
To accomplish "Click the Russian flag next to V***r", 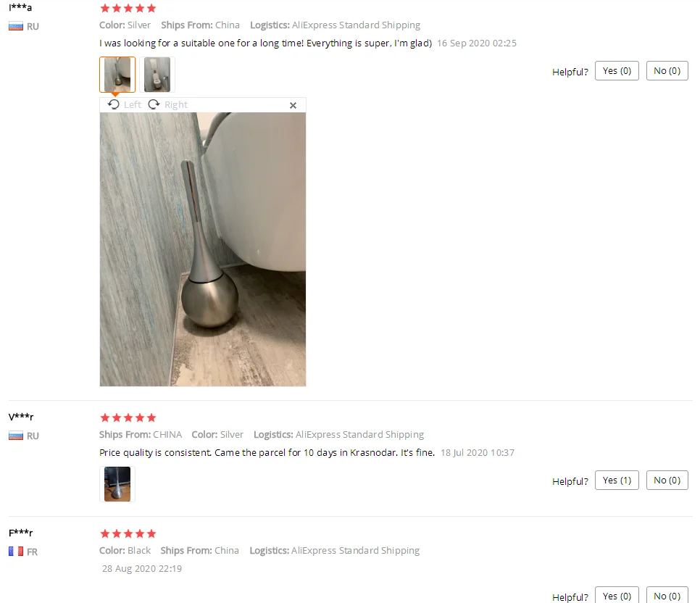I will [16, 436].
